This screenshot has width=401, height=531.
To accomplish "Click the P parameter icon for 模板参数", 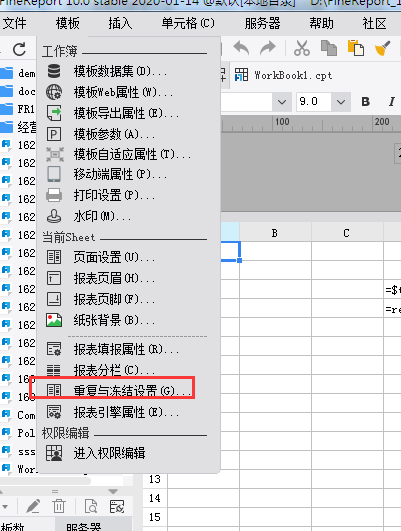I will 54,134.
